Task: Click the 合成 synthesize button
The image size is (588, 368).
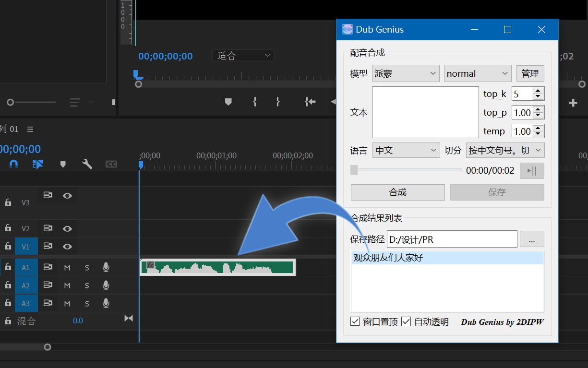Action: (x=397, y=192)
